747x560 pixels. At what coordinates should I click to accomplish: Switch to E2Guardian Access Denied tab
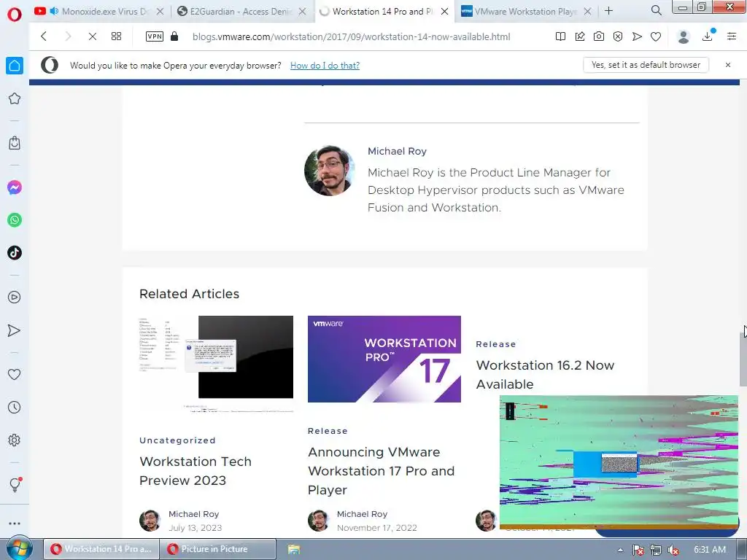[241, 11]
